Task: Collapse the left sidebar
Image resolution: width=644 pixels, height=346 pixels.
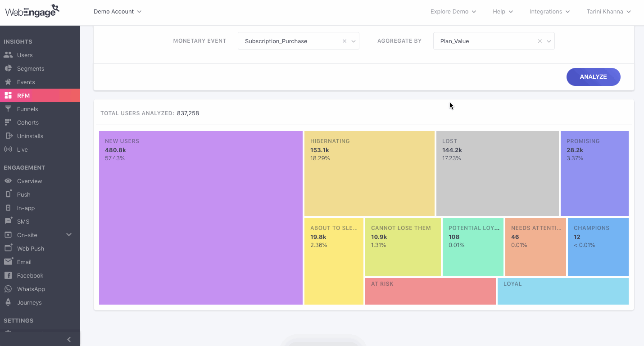Action: (68, 339)
